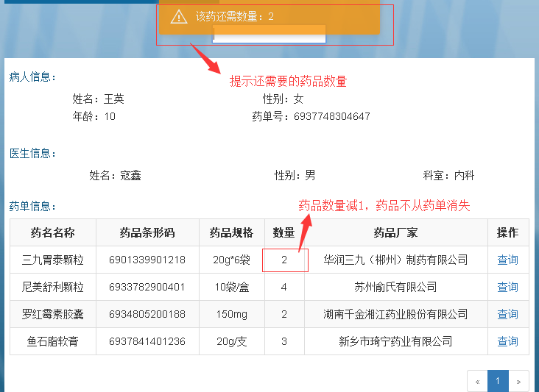Click the warning triangle icon in the alert

click(x=179, y=17)
